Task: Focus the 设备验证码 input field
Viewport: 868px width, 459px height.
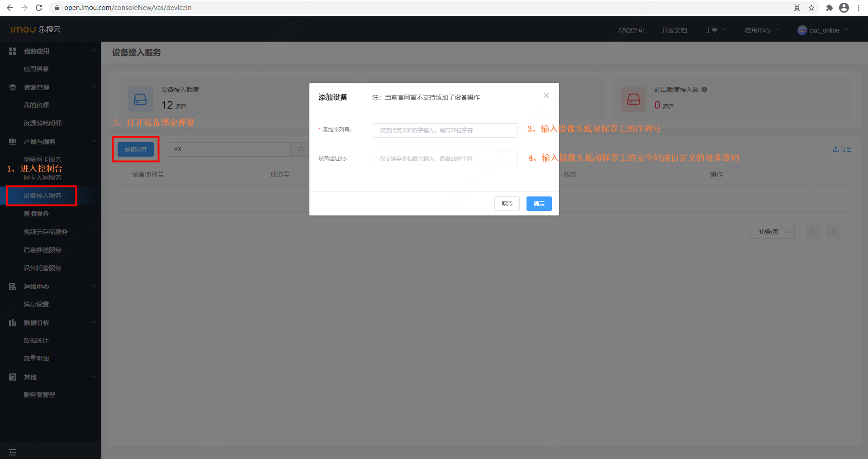Action: (x=445, y=159)
